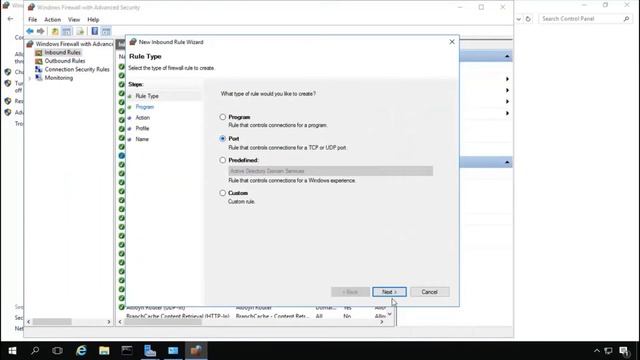Click the disabled Back button in the wizard
The width and height of the screenshot is (640, 360).
coord(350,292)
